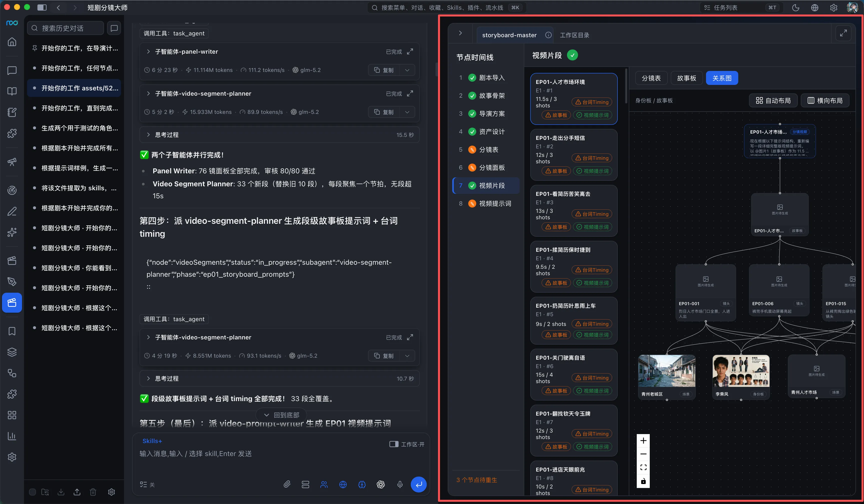
Task: Open the model selector OpenAI icon
Action: (380, 484)
